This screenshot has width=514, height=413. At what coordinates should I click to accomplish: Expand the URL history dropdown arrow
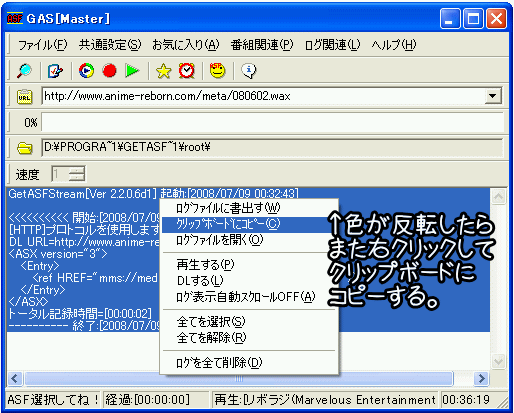[x=492, y=96]
